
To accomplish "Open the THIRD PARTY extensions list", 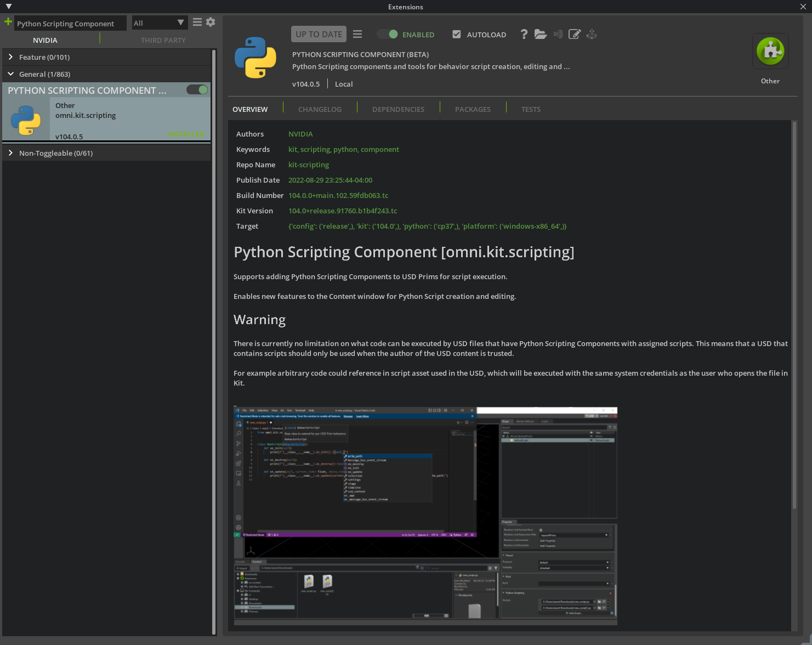I will tap(163, 40).
